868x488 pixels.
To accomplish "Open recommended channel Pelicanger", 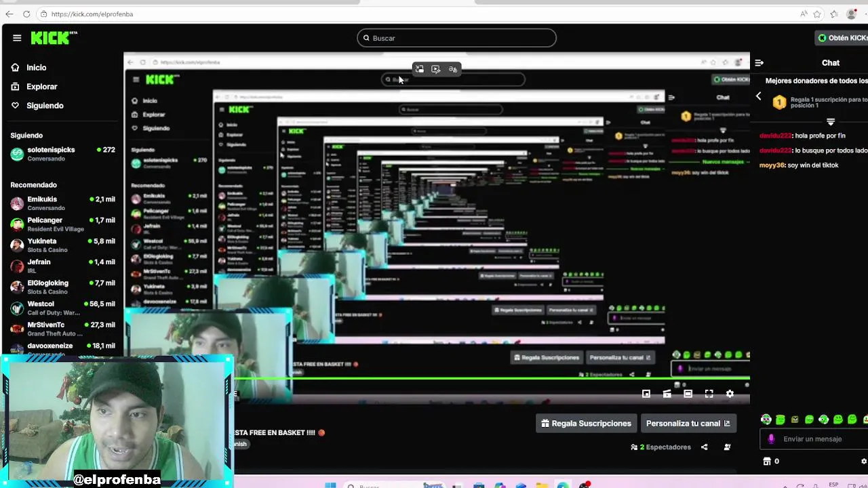I will pyautogui.click(x=62, y=224).
